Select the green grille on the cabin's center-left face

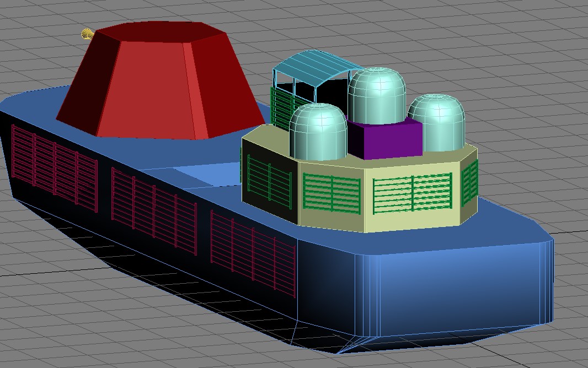pos(332,193)
